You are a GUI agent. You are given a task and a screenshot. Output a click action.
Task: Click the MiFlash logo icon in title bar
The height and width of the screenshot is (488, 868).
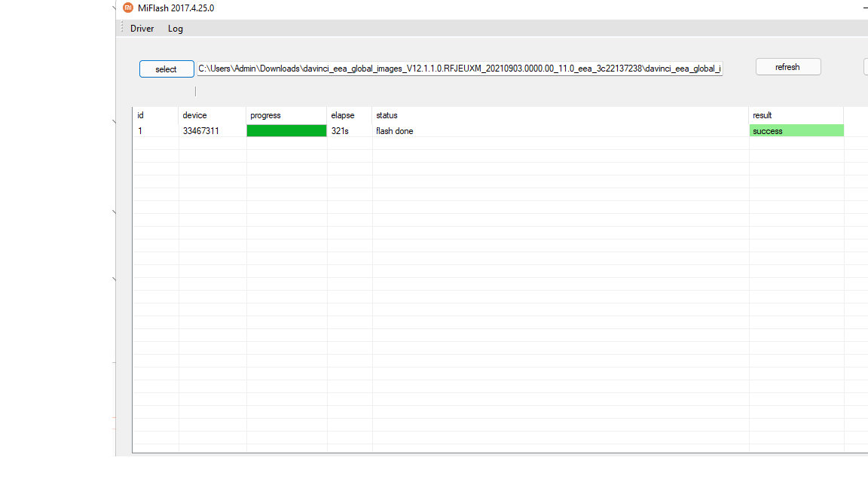[x=128, y=8]
